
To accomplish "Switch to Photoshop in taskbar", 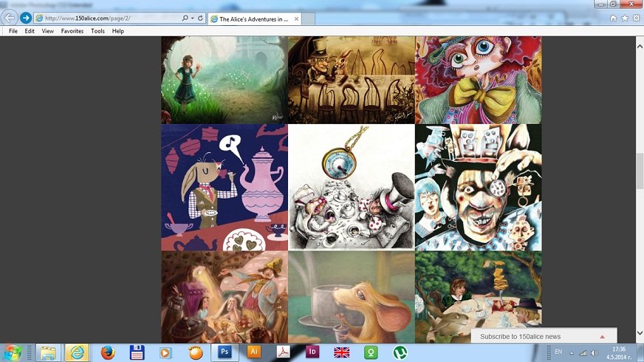I will tap(225, 352).
